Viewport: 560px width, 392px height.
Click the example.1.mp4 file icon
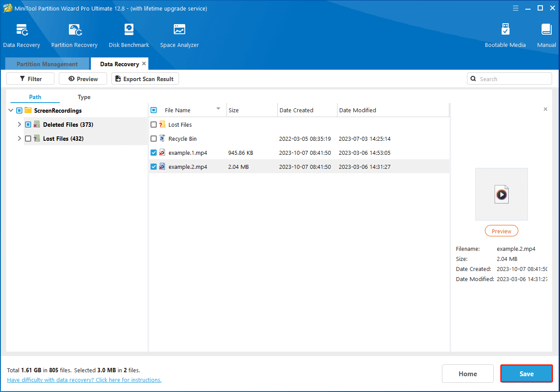[162, 153]
